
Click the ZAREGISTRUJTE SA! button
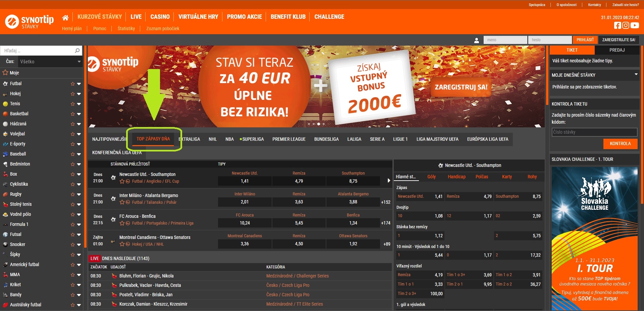point(619,40)
